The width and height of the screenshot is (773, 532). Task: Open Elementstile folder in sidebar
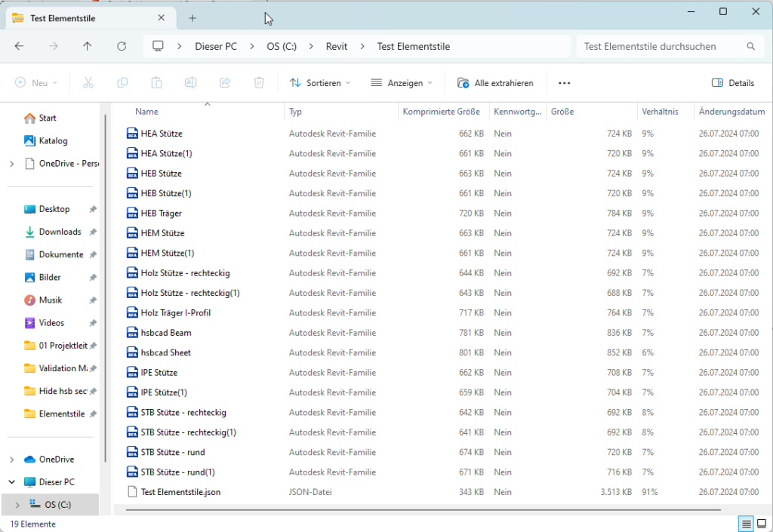(54, 414)
